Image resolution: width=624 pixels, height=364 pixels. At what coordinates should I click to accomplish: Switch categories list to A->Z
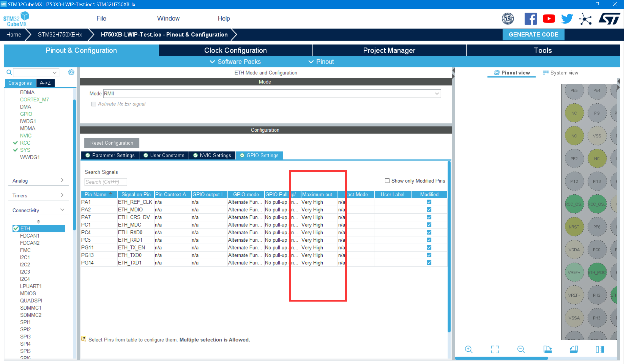(x=45, y=83)
